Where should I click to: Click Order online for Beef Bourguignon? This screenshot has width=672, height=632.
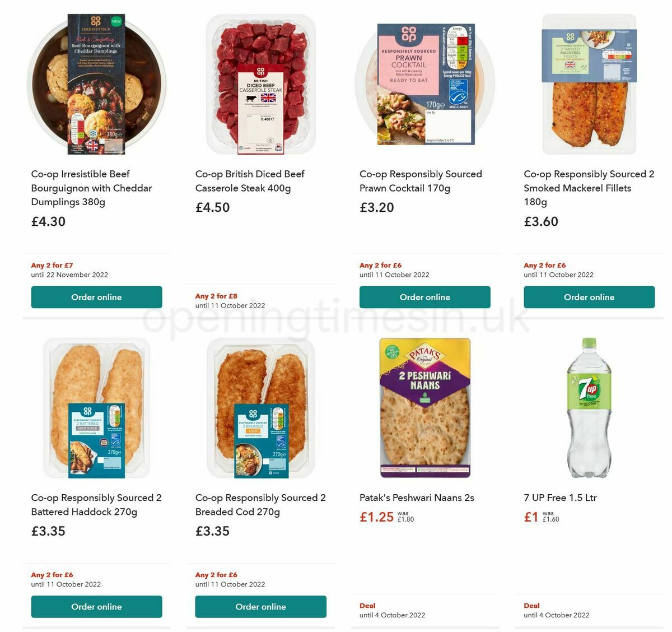pos(96,297)
